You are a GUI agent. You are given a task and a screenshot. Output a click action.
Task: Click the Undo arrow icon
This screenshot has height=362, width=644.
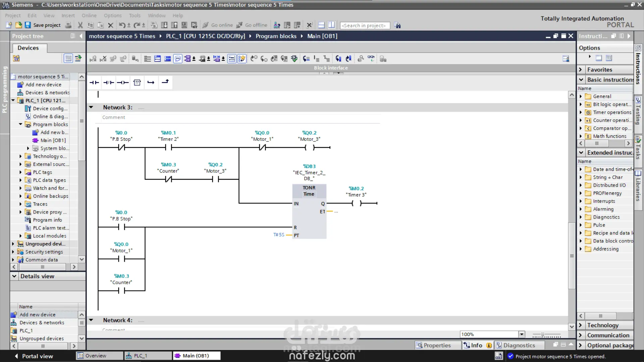coord(122,25)
